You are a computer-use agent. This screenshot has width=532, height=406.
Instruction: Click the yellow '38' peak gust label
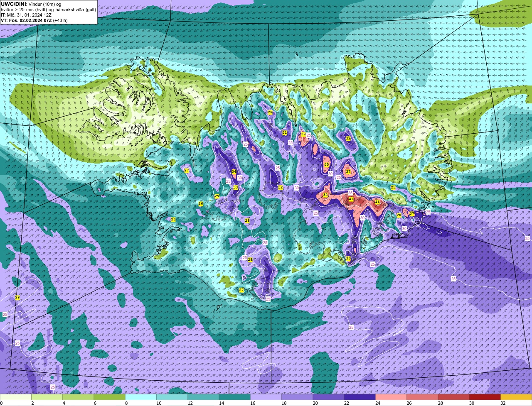[x=325, y=195]
